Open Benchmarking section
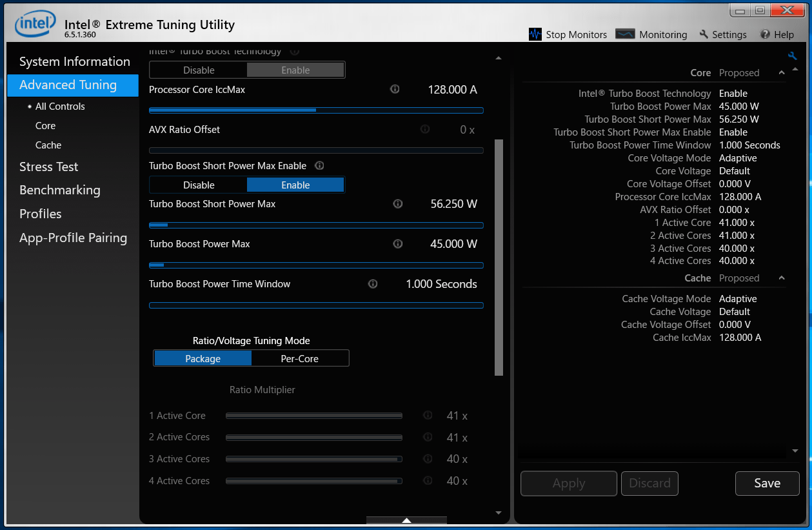Image resolution: width=812 pixels, height=530 pixels. coord(60,190)
